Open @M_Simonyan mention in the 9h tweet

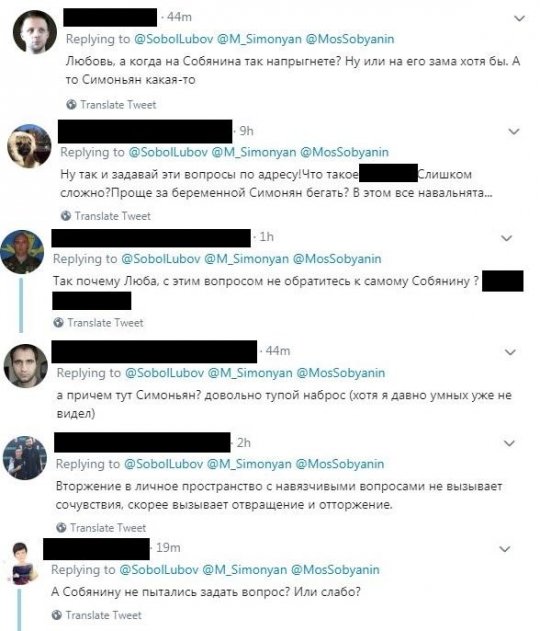[254, 152]
